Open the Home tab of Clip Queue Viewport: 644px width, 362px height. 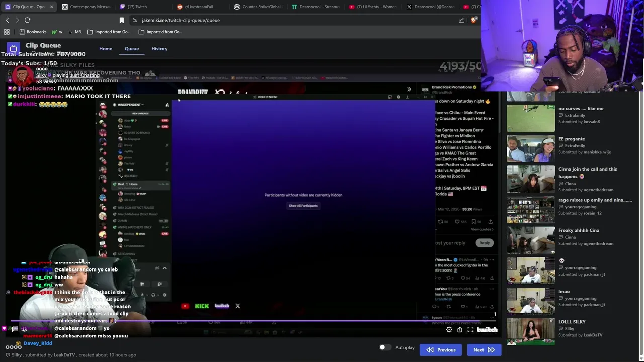coord(106,49)
